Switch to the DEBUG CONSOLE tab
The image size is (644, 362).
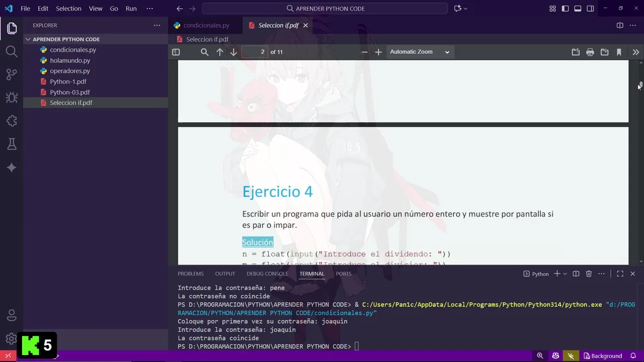(x=267, y=274)
